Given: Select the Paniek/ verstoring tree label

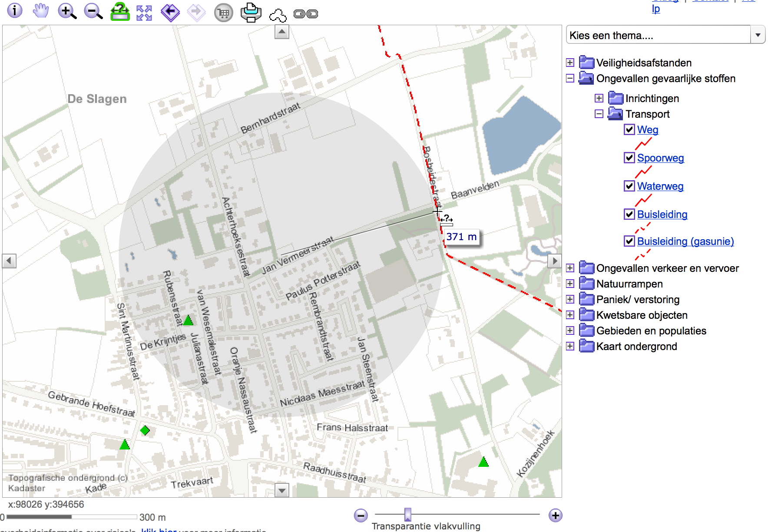Looking at the screenshot, I should click(638, 299).
